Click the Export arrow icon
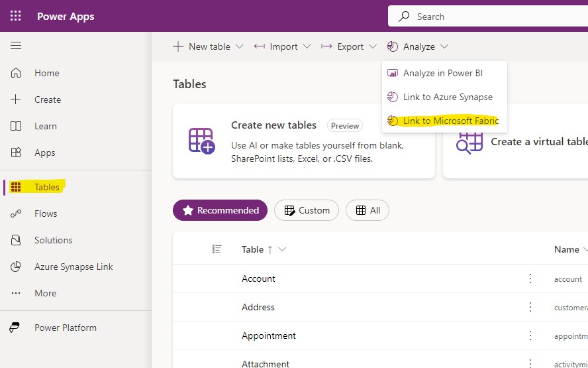Image resolution: width=588 pixels, height=368 pixels. click(326, 46)
